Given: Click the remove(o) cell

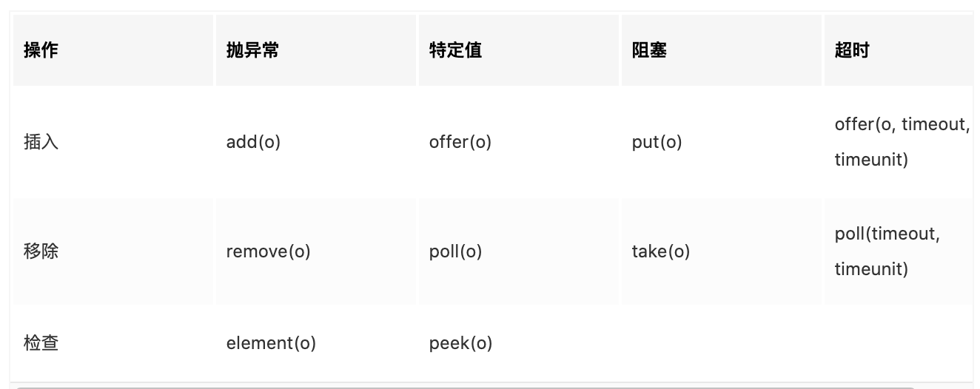Looking at the screenshot, I should tap(268, 251).
